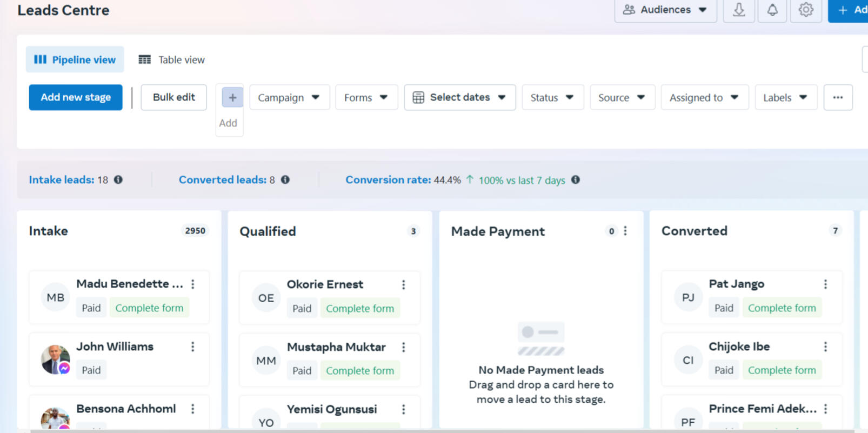868x433 pixels.
Task: Open options for Chijoke Ibe card
Action: (825, 347)
